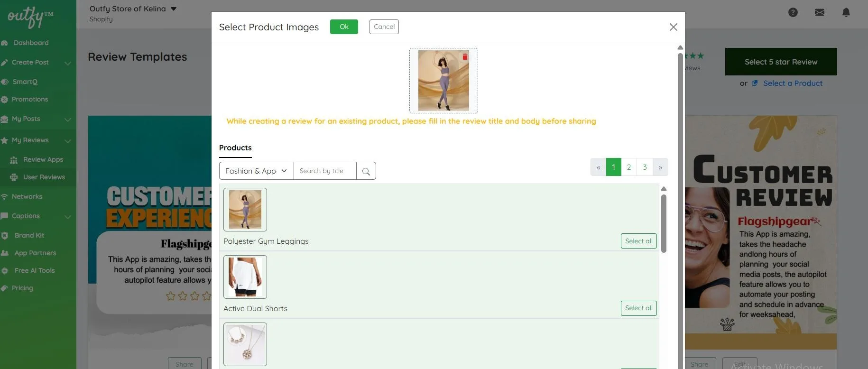Delete the selected leggings image
Image resolution: width=868 pixels, height=369 pixels.
click(465, 57)
